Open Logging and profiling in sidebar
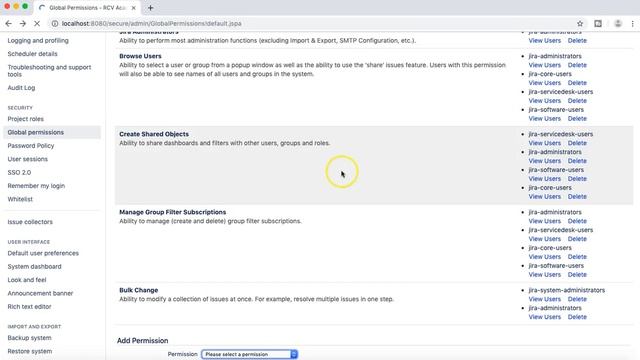This screenshot has height=360, width=640. tap(38, 40)
